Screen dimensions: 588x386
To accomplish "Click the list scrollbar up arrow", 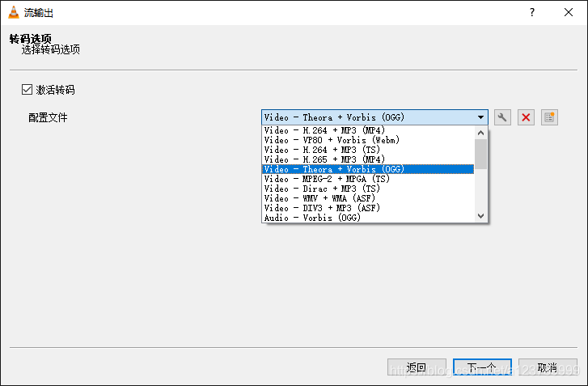I will tap(480, 133).
